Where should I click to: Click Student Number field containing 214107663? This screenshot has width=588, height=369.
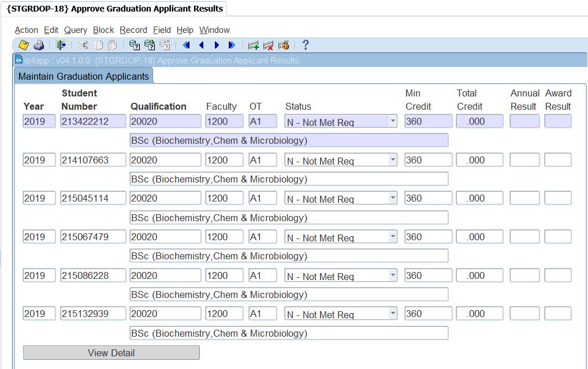tap(93, 160)
